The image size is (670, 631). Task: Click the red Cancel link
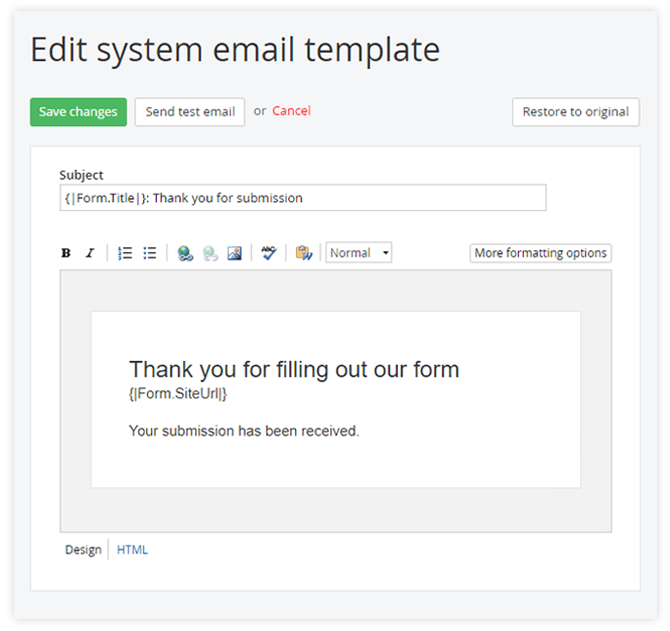click(291, 111)
